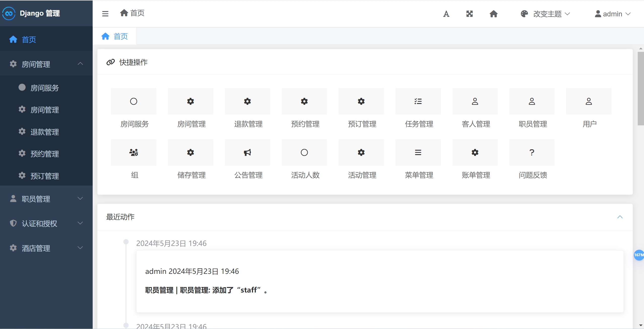
Task: Expand the 职员管理 sidebar group
Action: pyautogui.click(x=46, y=199)
